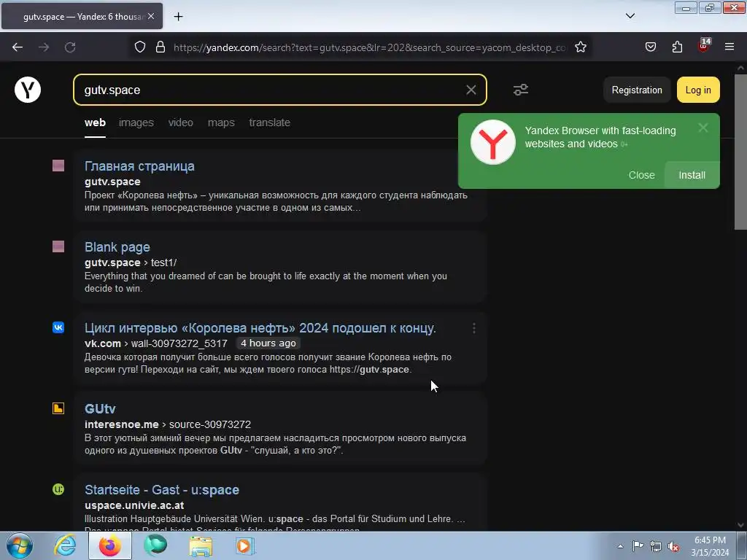Open search settings filter icon
The height and width of the screenshot is (560, 747).
(x=521, y=90)
